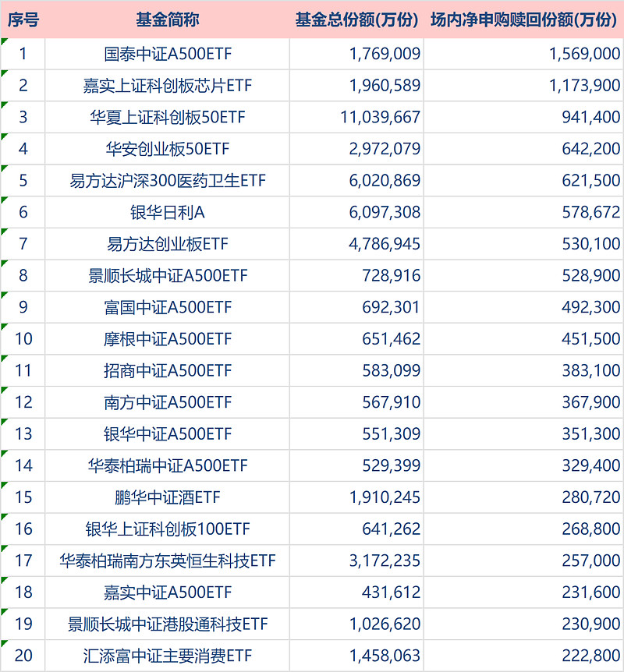Click net subscription value 621,500
624x672 pixels.
pyautogui.click(x=591, y=180)
